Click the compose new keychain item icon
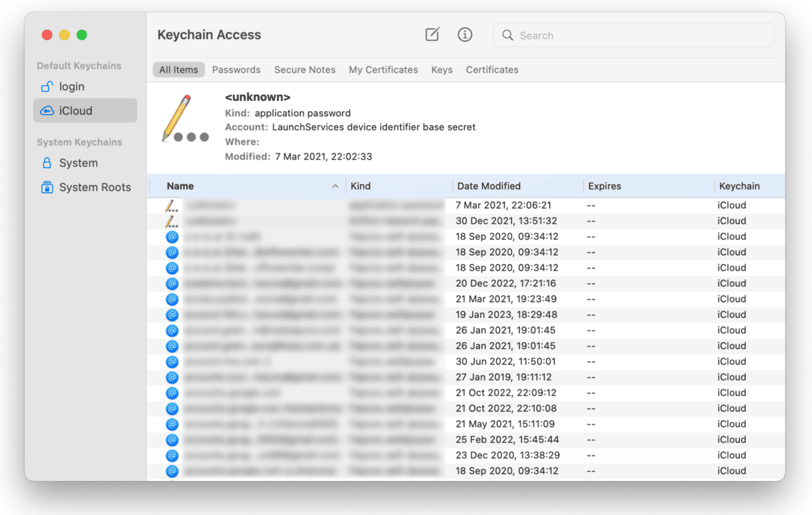812x515 pixels. click(x=433, y=35)
